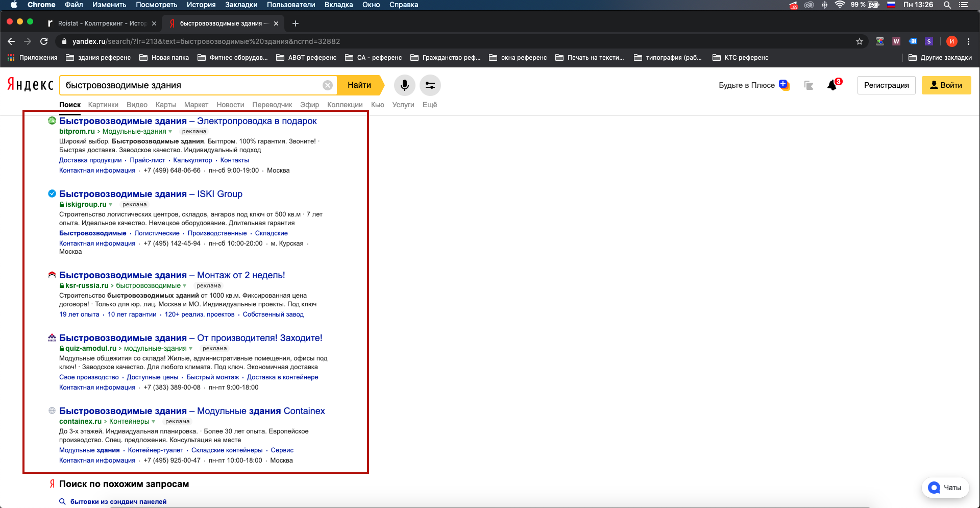Open Калькулятор sitelink
The height and width of the screenshot is (508, 980).
click(192, 160)
